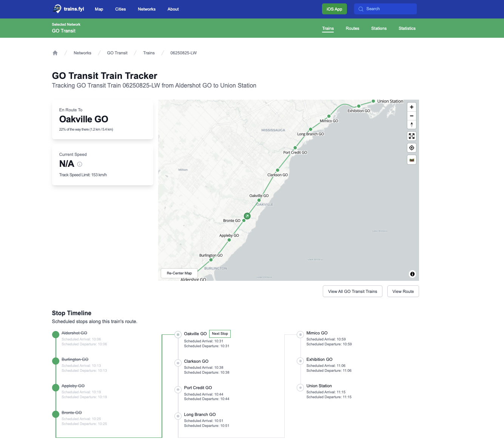This screenshot has height=442, width=504.
Task: Switch to the Trains tab
Action: 328,28
